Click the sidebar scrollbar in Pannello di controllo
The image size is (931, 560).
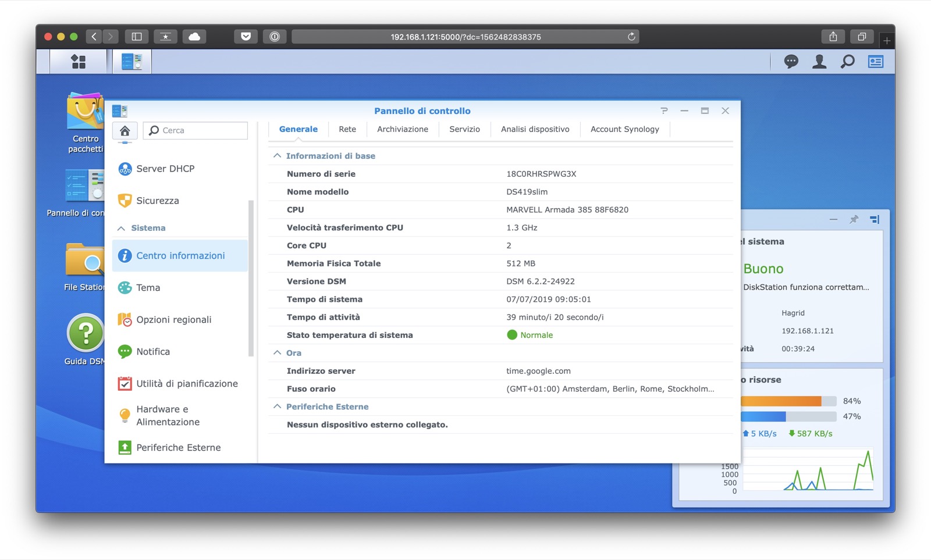(251, 278)
